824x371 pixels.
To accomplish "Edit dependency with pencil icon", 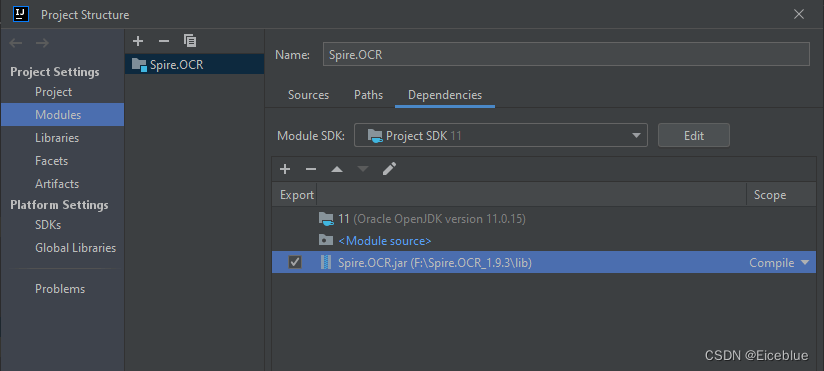I will [x=389, y=169].
